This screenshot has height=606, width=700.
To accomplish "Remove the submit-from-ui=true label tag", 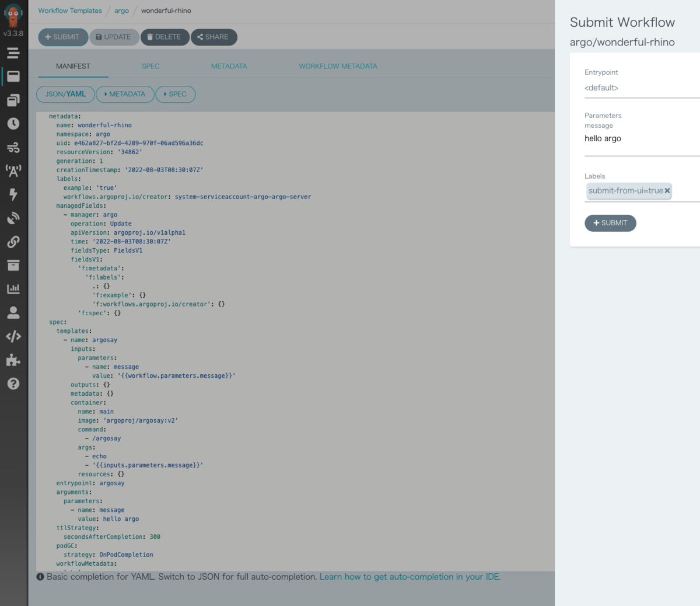I will coord(667,191).
